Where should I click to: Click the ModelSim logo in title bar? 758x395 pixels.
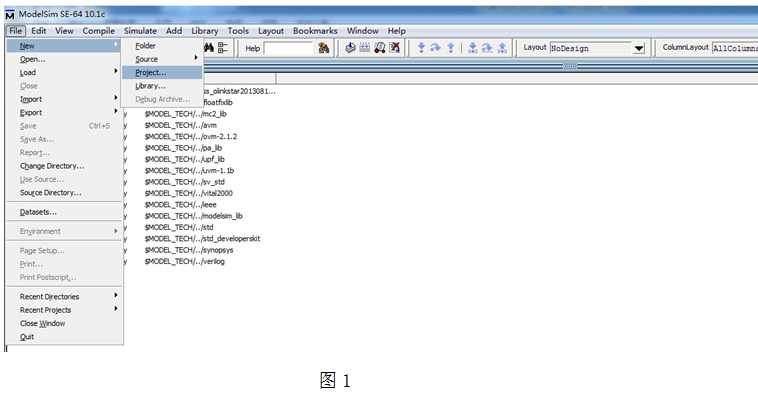pyautogui.click(x=10, y=15)
